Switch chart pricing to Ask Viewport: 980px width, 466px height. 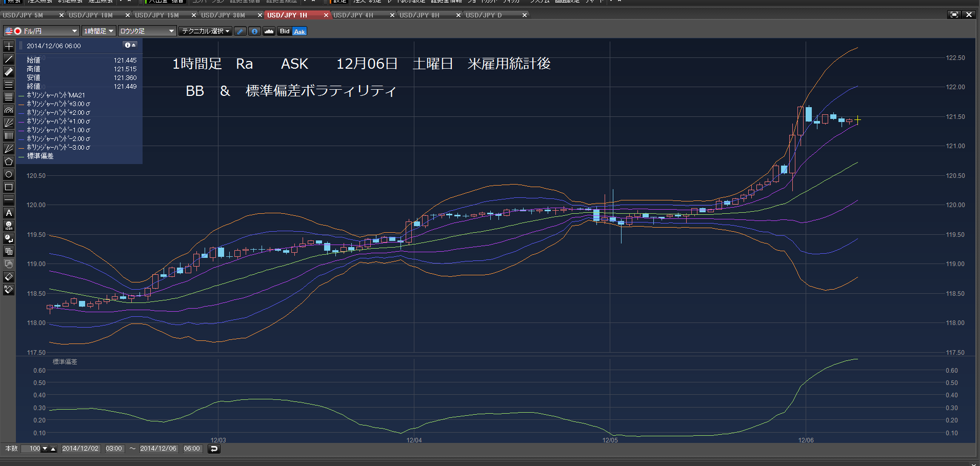[x=299, y=31]
